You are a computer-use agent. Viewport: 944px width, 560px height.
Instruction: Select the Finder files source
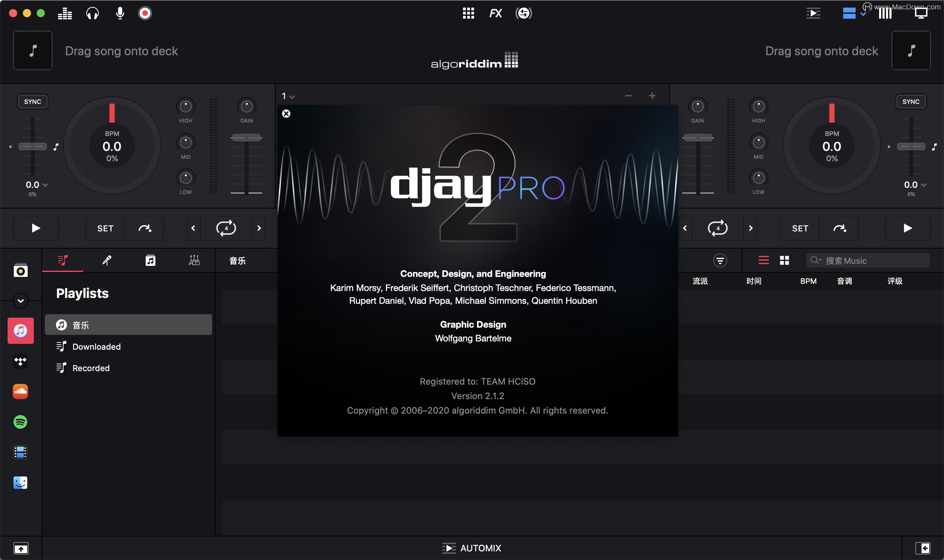coord(20,483)
